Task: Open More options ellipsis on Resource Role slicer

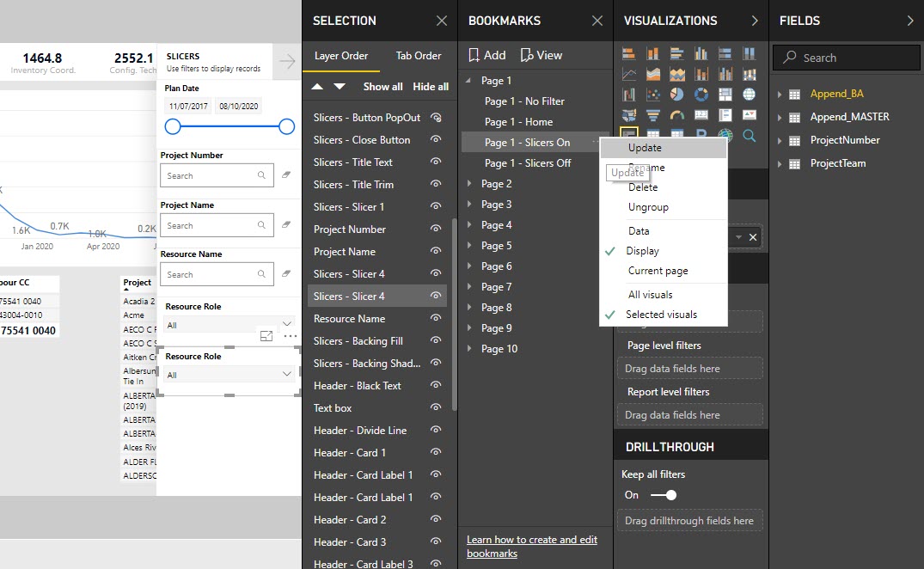Action: click(291, 336)
